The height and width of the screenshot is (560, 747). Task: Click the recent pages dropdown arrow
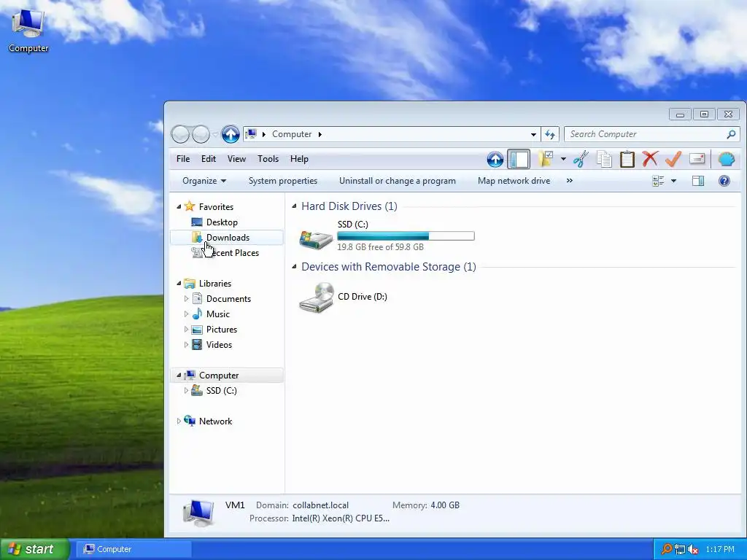(x=215, y=135)
